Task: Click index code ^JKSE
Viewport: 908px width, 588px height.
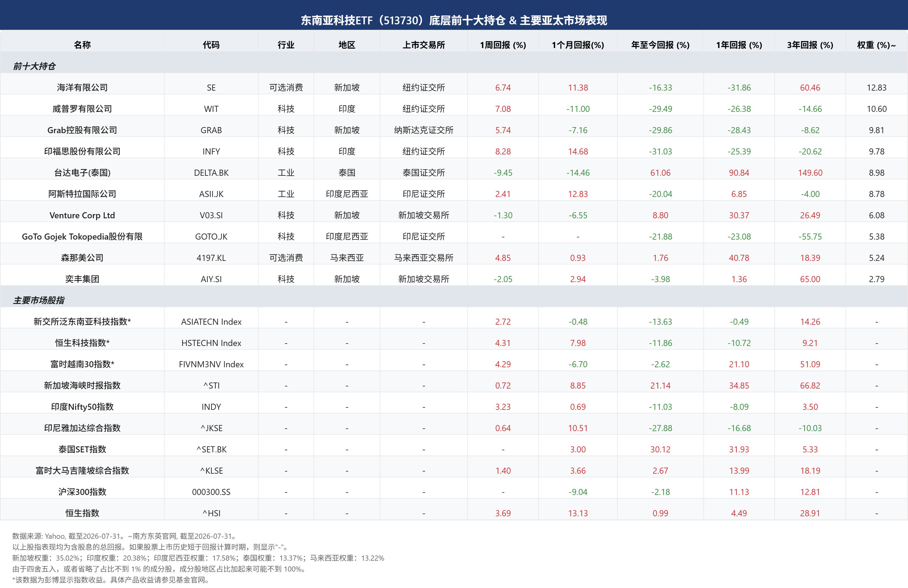Action: click(211, 428)
